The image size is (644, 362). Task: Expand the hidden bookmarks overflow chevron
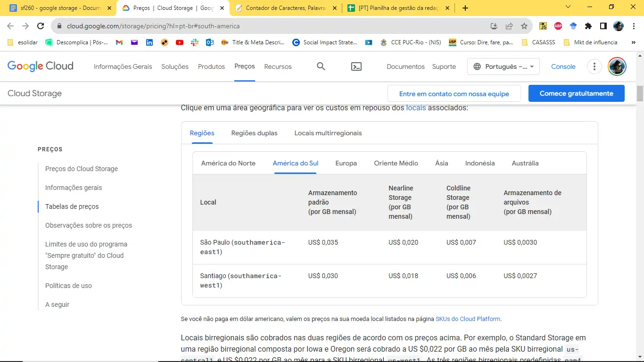(x=634, y=42)
